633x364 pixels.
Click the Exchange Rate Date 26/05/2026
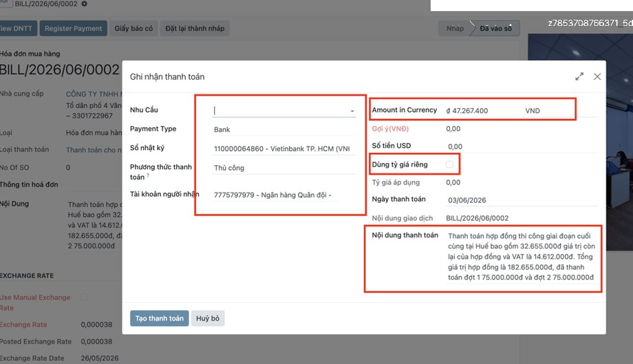pyautogui.click(x=100, y=358)
